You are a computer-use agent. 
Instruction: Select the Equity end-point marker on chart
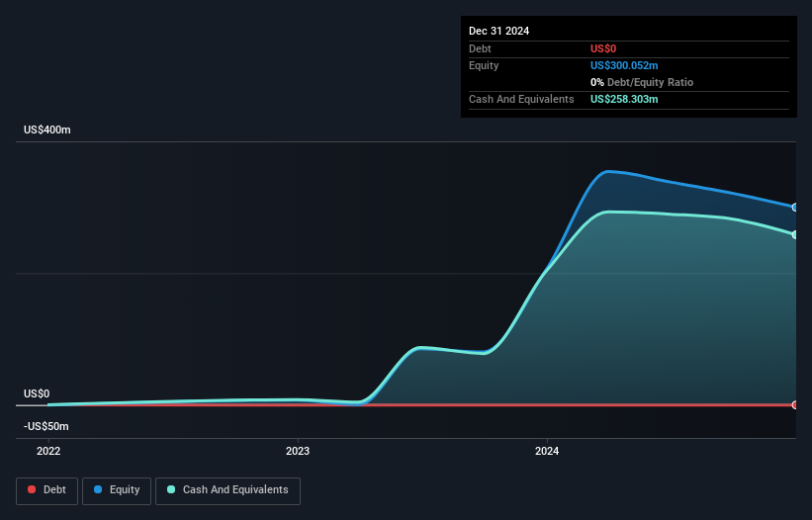tap(795, 208)
